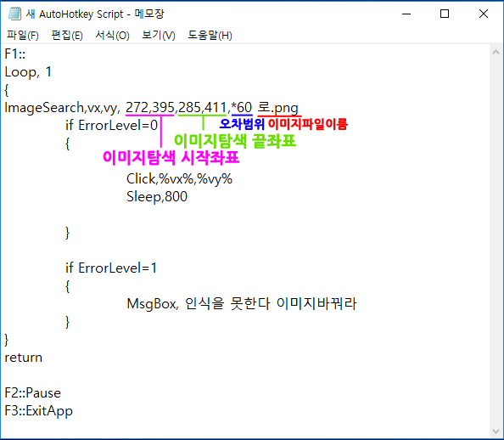This screenshot has height=440, width=504.
Task: Click the Notepad icon in title bar
Action: [x=14, y=14]
